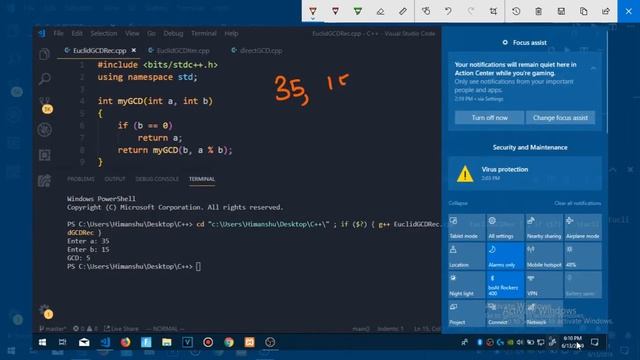Open Connect quick action tile

(505, 313)
